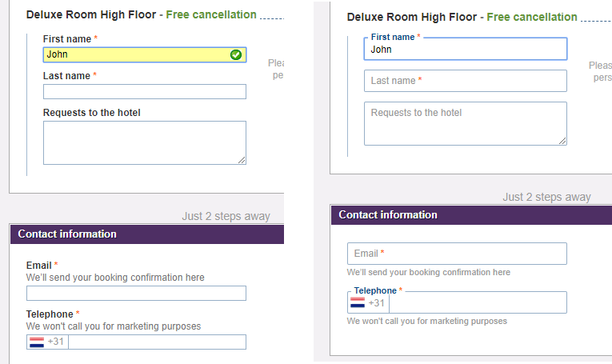
Task: Click the right Requests to the hotel placeholder textarea
Action: point(466,124)
